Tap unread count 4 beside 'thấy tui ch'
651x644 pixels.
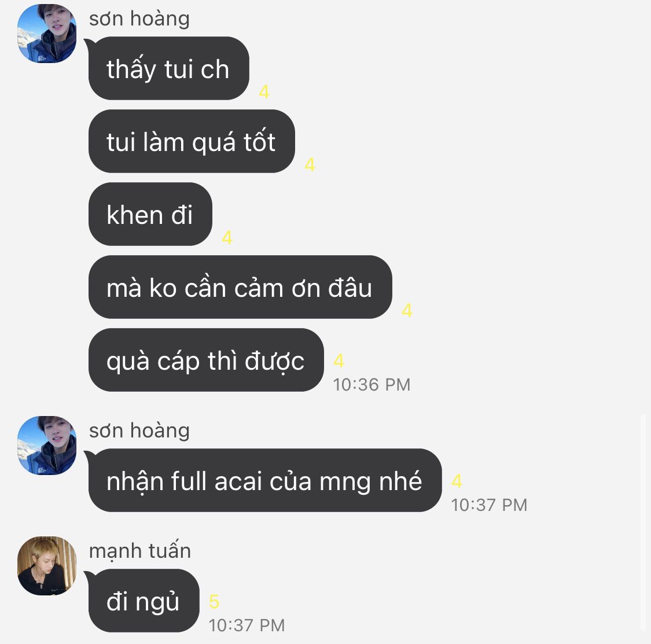coord(264,92)
